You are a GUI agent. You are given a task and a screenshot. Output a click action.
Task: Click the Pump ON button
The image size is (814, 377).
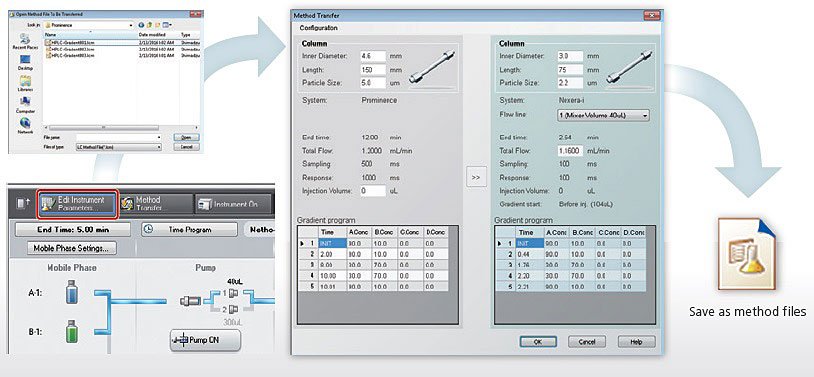click(206, 340)
